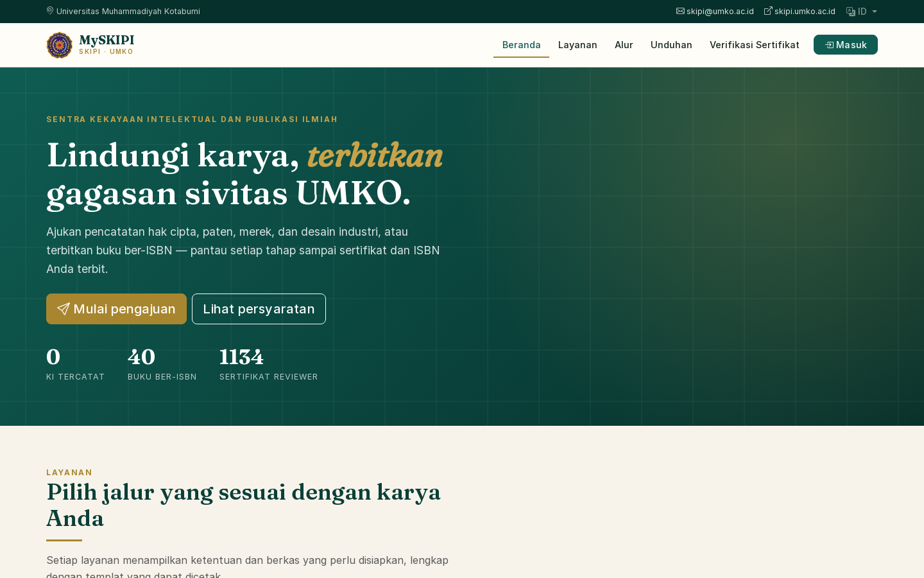
Task: Click the MySKIPI university logo emblem
Action: (60, 45)
